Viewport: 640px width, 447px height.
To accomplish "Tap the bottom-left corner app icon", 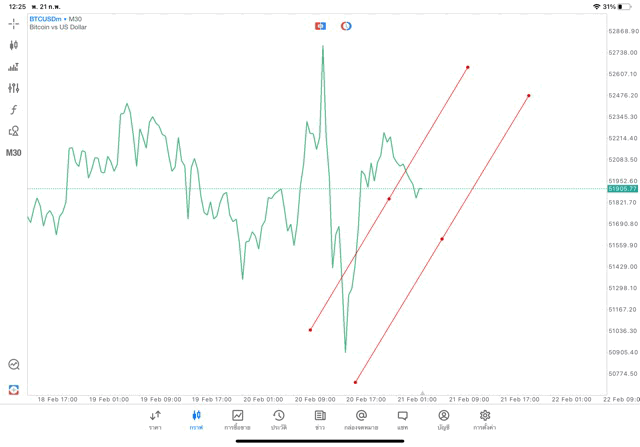I will click(14, 389).
